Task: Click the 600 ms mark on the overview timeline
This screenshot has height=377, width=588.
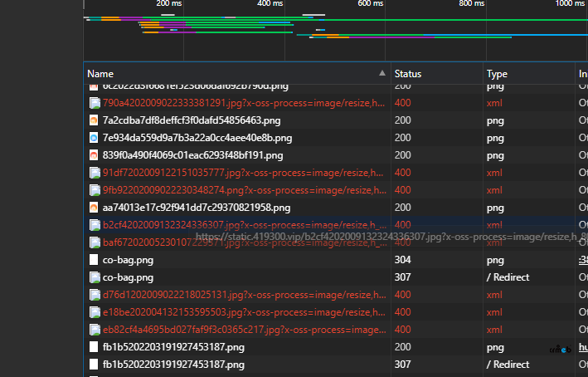Action: [371, 3]
